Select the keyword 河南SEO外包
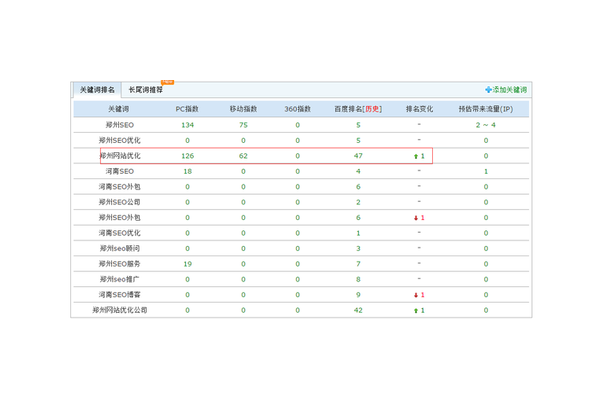Viewport: 600px width, 400px height. 120,187
